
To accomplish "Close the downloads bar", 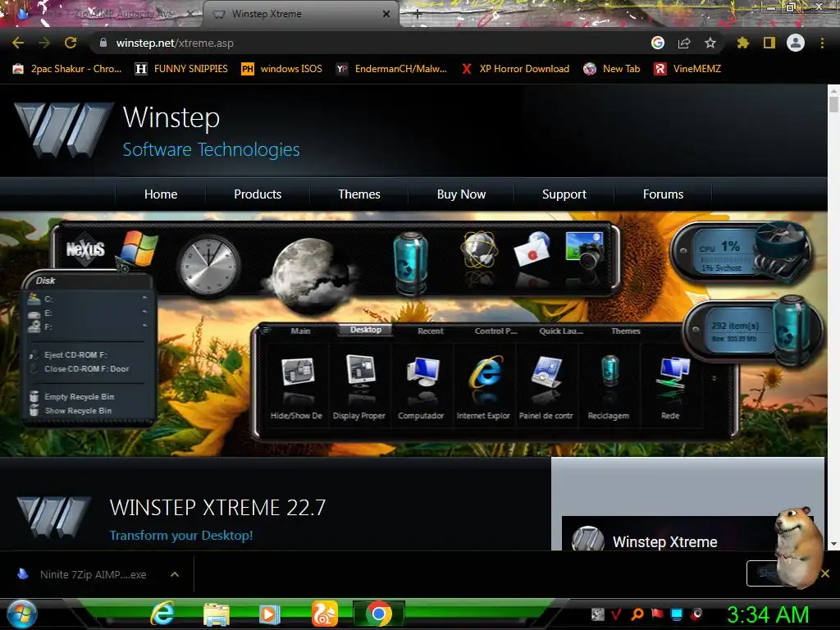I will click(x=825, y=573).
